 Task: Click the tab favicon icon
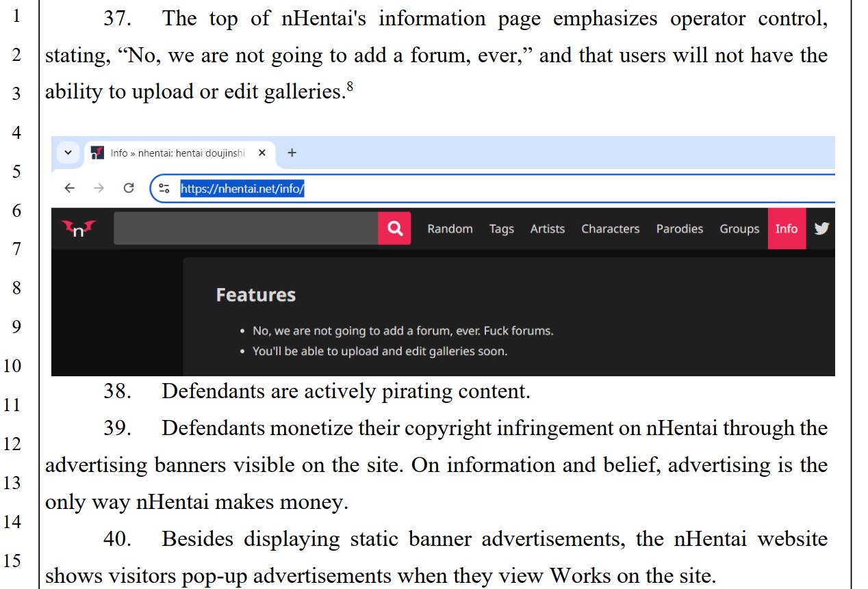[x=97, y=153]
